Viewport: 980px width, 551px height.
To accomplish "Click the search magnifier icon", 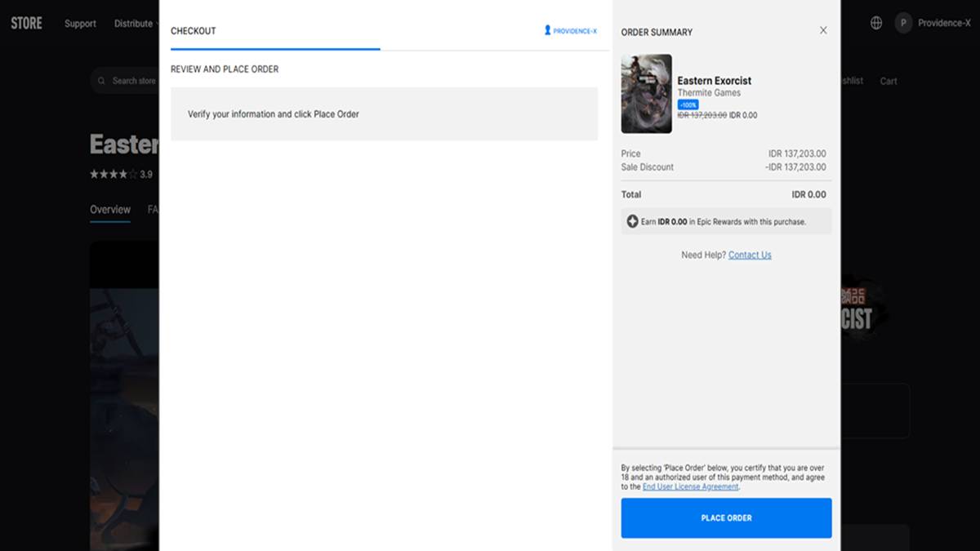I will [x=101, y=81].
